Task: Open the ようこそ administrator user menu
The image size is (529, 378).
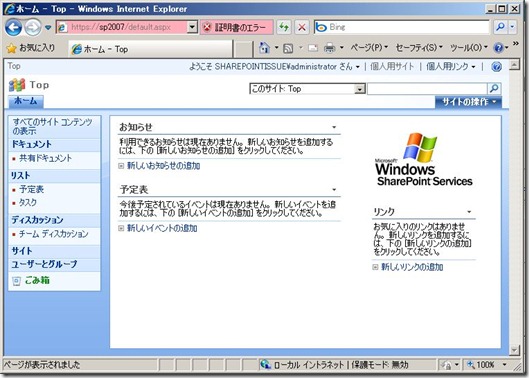Action: 274,66
